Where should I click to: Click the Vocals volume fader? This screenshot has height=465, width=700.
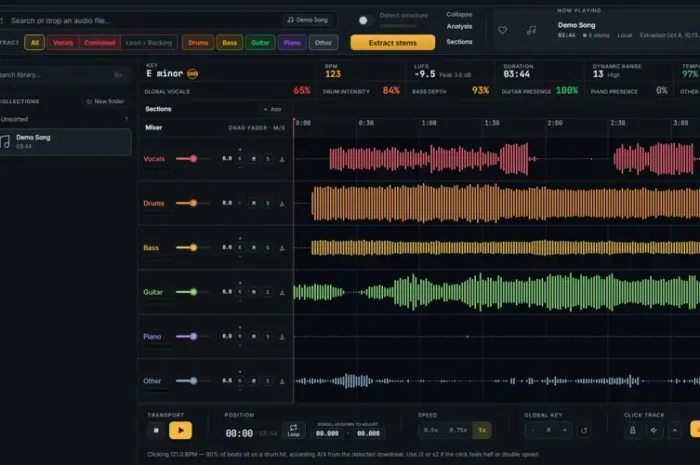193,159
